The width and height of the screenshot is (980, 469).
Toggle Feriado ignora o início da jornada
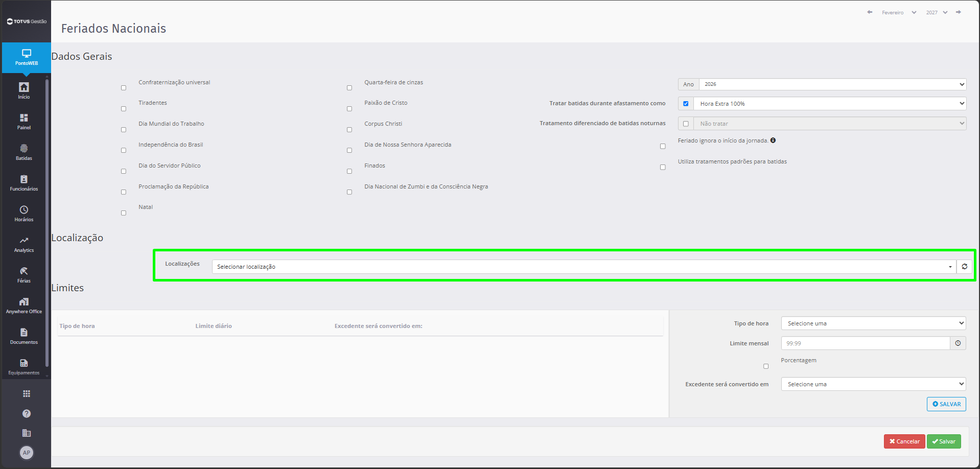(x=663, y=146)
